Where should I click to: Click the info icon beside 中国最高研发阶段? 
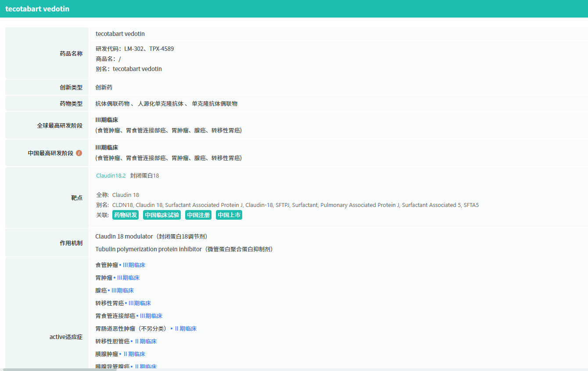79,153
